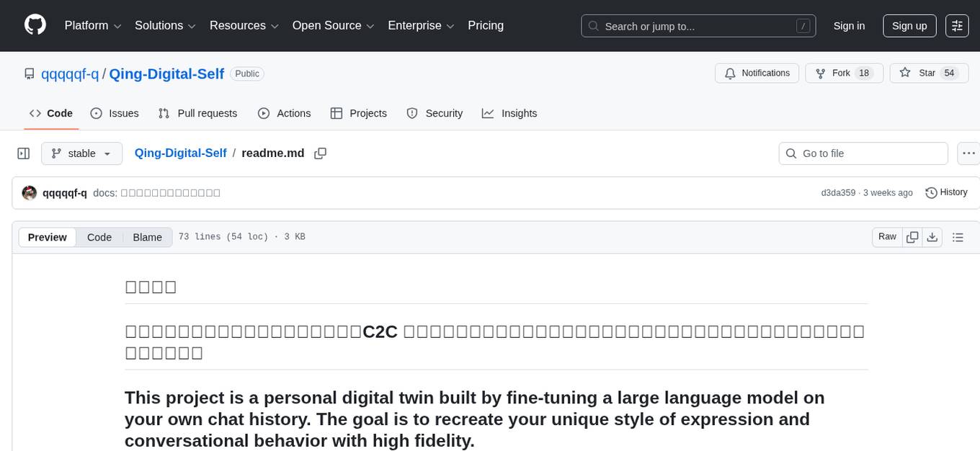This screenshot has width=980, height=451.
Task: Open the document outline icon
Action: pos(958,237)
